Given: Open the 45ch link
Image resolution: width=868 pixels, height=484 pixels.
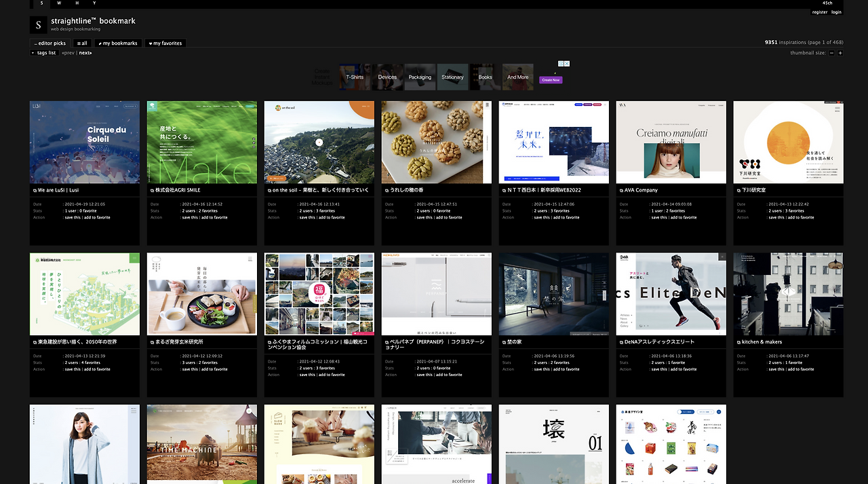Looking at the screenshot, I should pyautogui.click(x=827, y=3).
